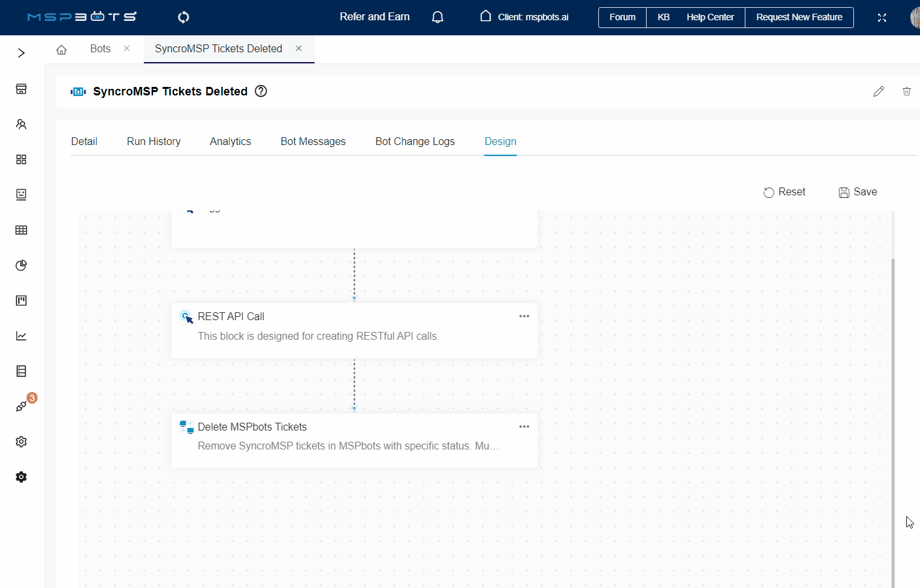Click the trash delete bot icon

906,91
